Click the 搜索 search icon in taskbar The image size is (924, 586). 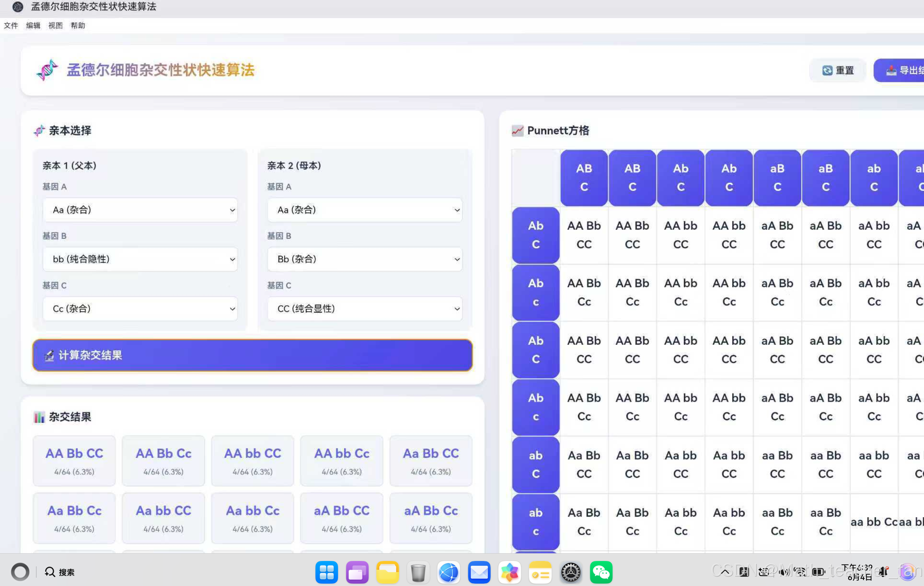click(x=50, y=572)
